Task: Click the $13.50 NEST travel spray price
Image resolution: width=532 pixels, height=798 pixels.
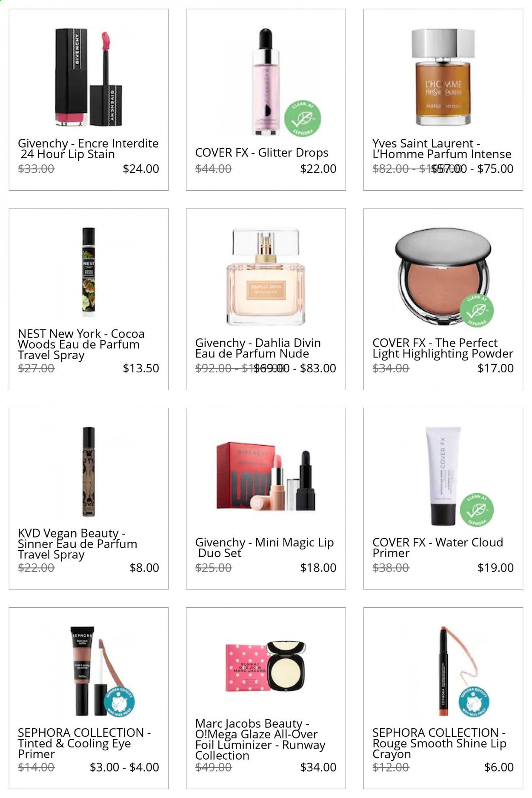Action: (x=141, y=368)
